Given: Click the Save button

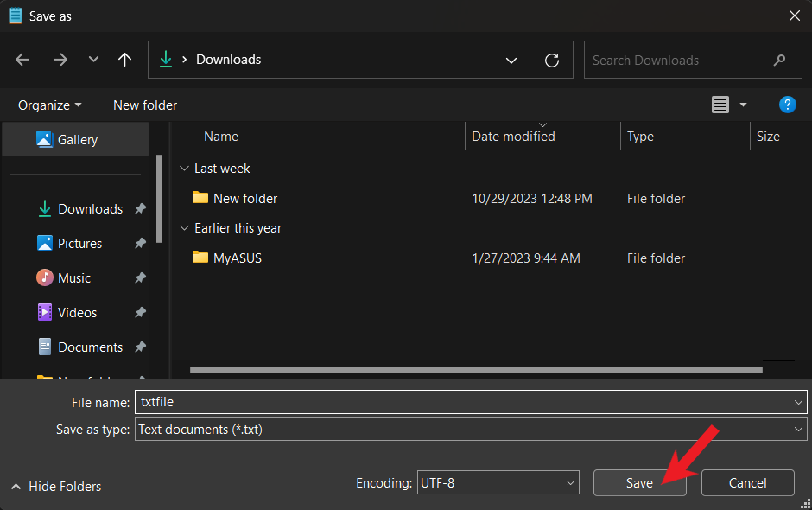Looking at the screenshot, I should click(639, 483).
